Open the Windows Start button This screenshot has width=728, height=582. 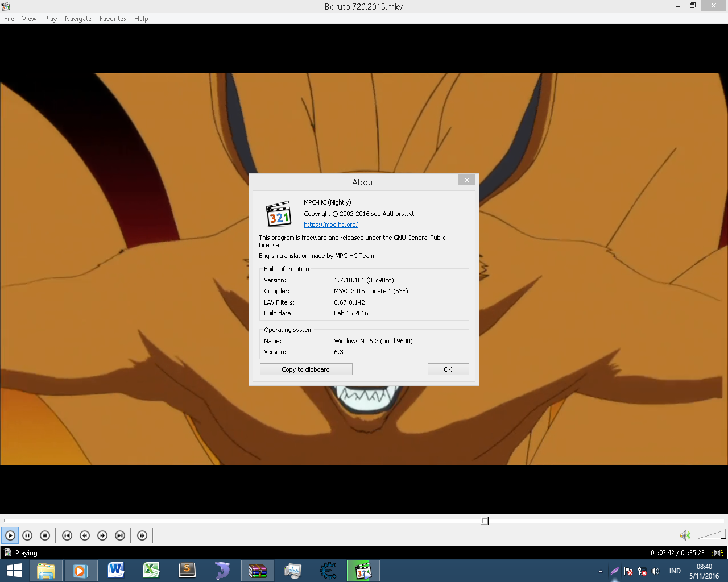coord(14,571)
